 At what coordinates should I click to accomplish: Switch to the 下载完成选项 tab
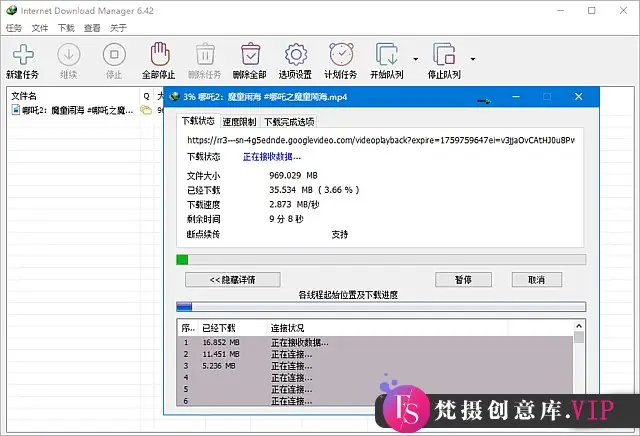[289, 122]
